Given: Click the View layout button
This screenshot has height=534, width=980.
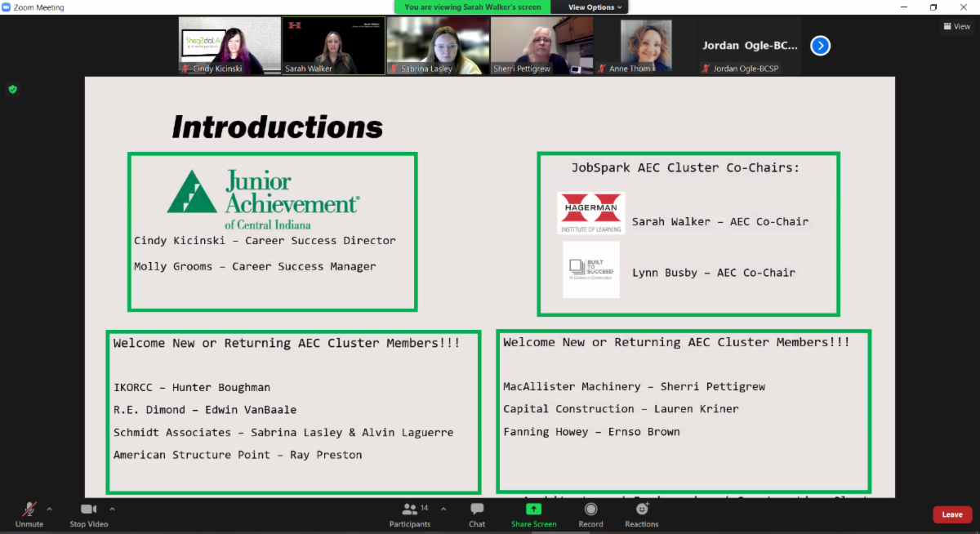Looking at the screenshot, I should coord(956,26).
